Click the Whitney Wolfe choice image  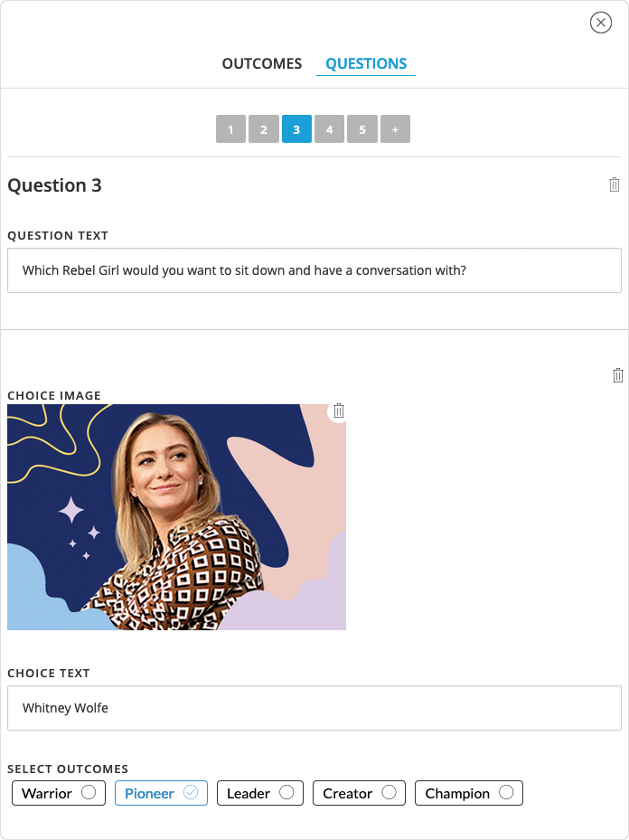[x=176, y=517]
